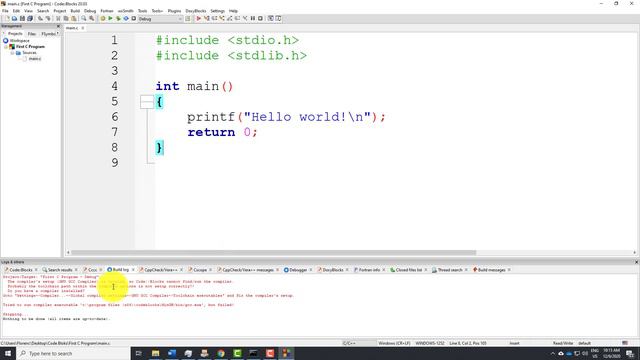Switch to the Projects management tab
The width and height of the screenshot is (640, 360).
pyautogui.click(x=15, y=33)
